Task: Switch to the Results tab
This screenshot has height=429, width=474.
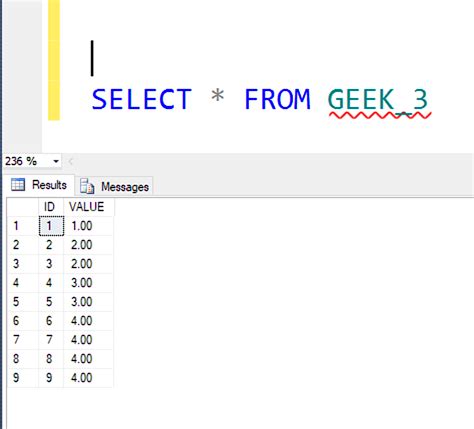Action: tap(39, 185)
